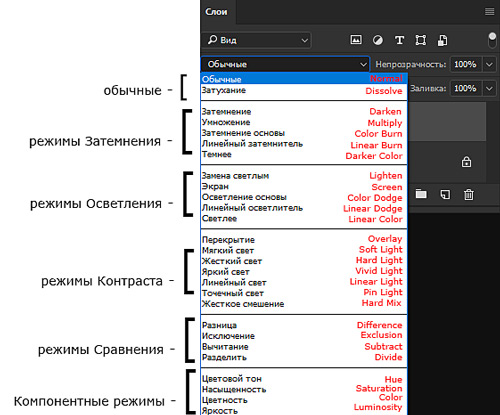Click the Непрозрачность 100% input field
This screenshot has width=500, height=415.
click(465, 64)
